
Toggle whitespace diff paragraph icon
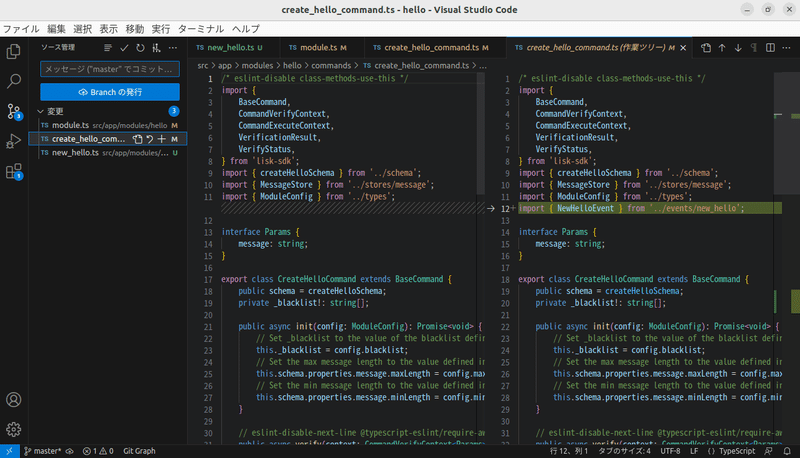[x=754, y=47]
